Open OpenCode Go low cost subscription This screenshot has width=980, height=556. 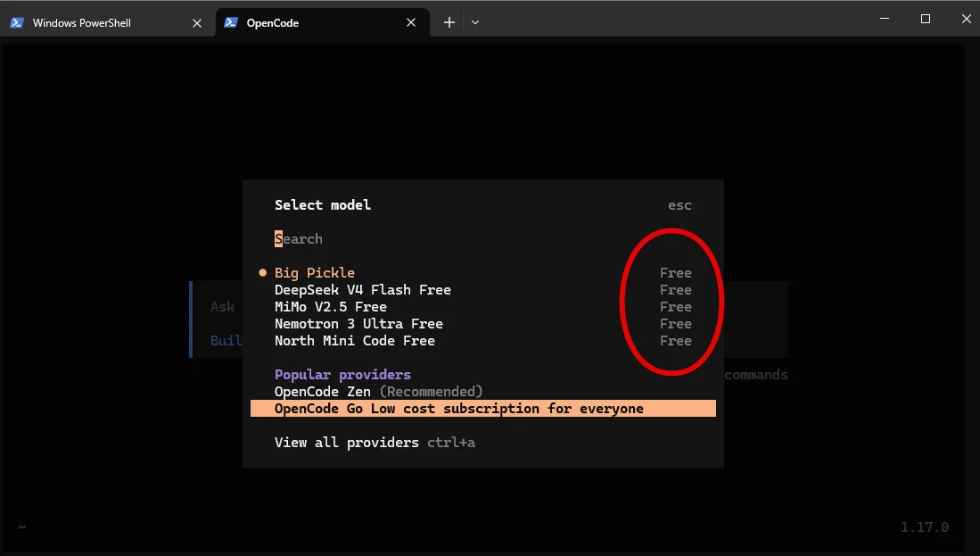(x=482, y=409)
